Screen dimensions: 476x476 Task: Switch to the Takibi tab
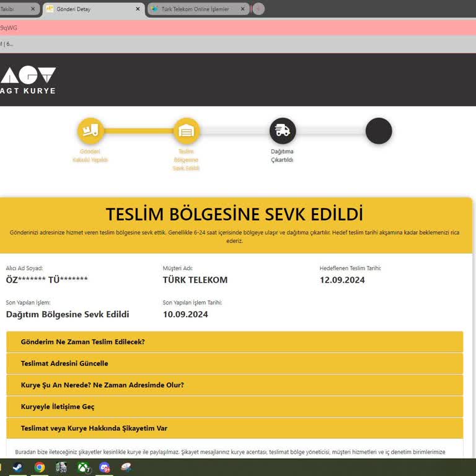[x=20, y=9]
